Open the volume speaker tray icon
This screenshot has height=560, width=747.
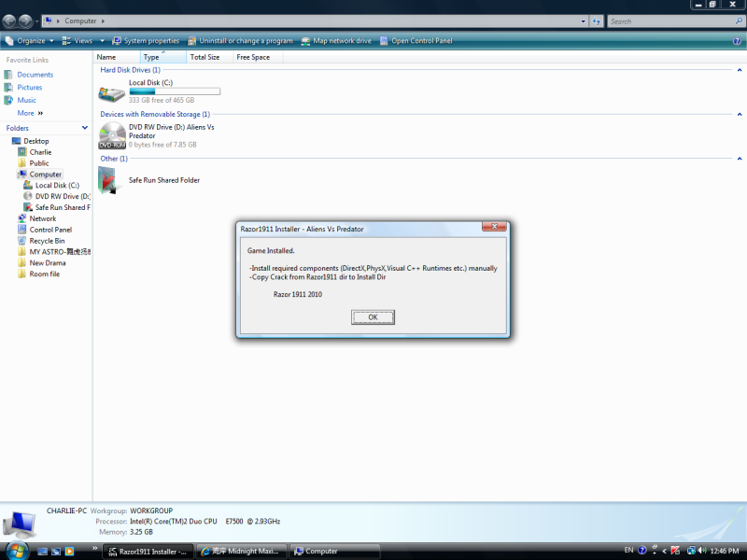702,551
